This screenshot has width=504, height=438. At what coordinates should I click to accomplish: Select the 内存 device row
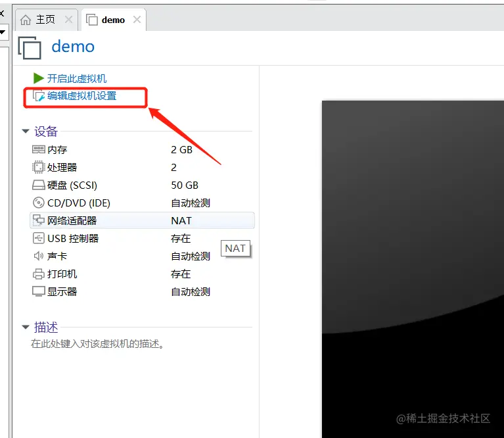click(x=142, y=149)
